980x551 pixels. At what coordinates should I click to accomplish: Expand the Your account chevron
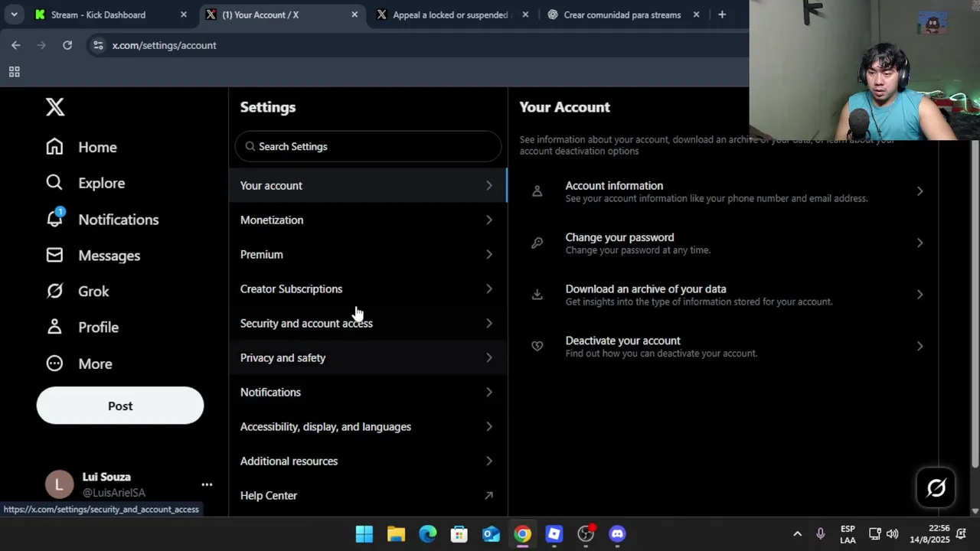click(489, 186)
